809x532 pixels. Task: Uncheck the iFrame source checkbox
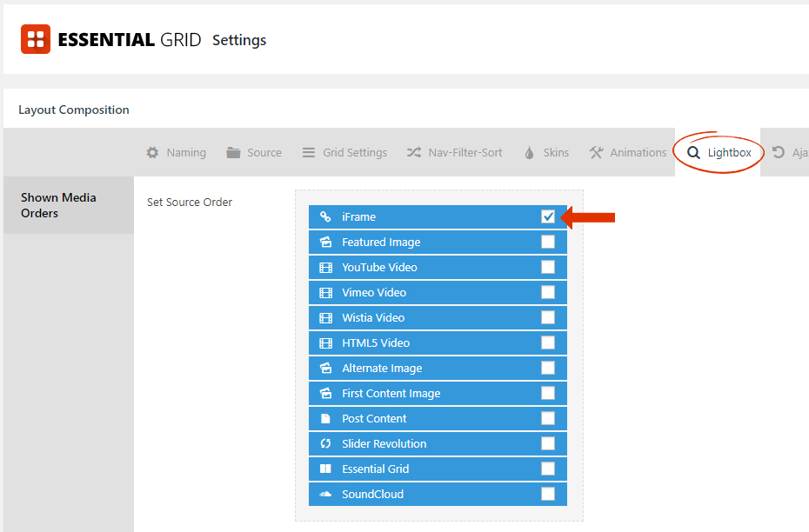(548, 216)
